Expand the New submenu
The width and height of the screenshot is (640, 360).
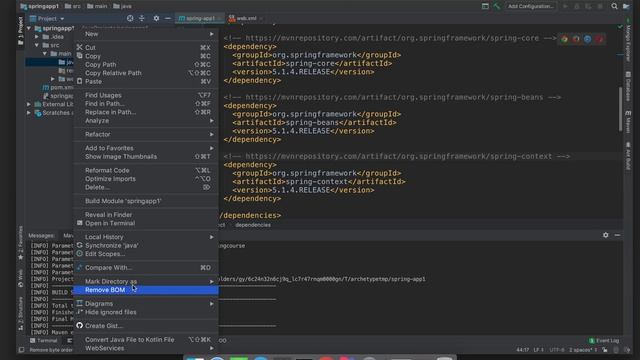coord(146,34)
